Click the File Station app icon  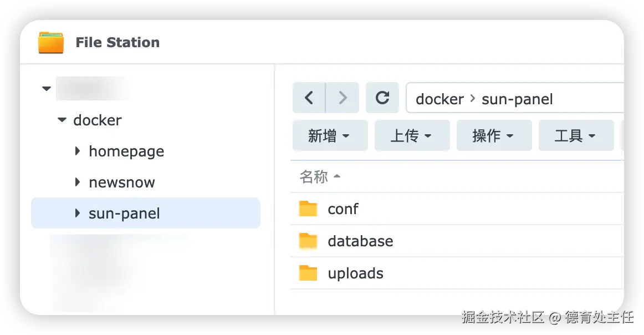[51, 43]
